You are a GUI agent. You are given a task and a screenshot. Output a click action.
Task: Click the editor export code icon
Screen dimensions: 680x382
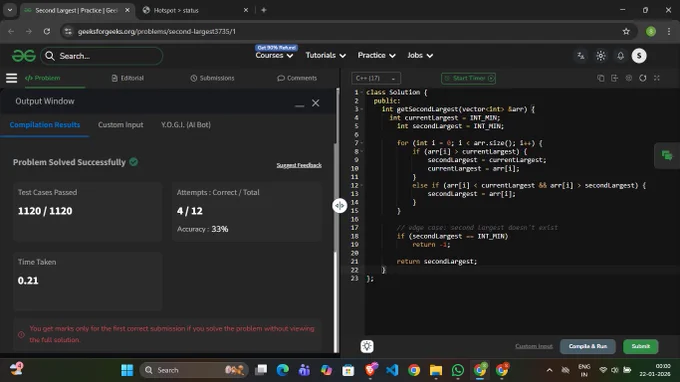coord(615,78)
